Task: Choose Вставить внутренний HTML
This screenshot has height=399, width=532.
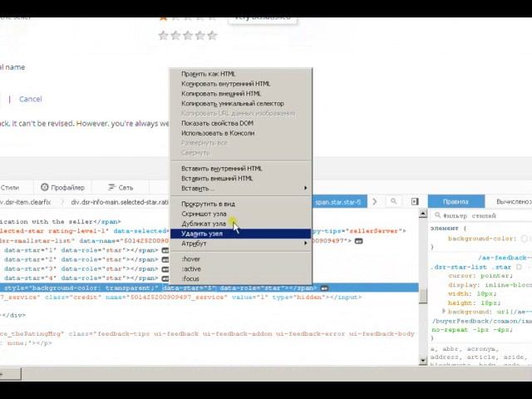Action: (240, 169)
